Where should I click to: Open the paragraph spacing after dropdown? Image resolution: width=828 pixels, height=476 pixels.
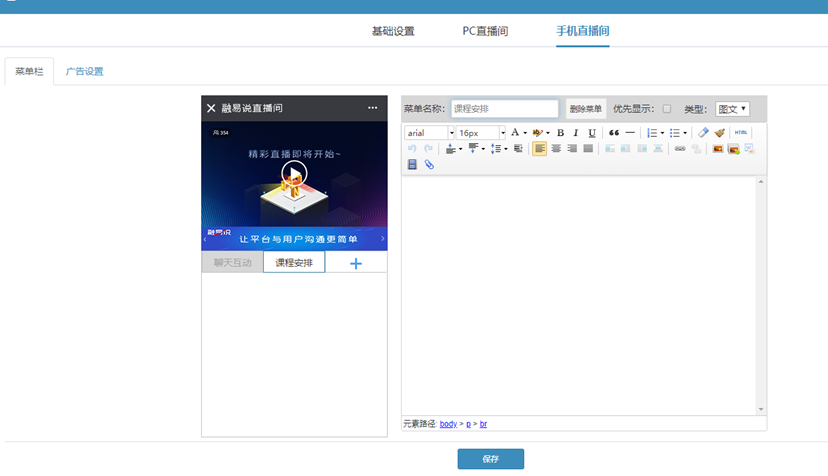[483, 149]
